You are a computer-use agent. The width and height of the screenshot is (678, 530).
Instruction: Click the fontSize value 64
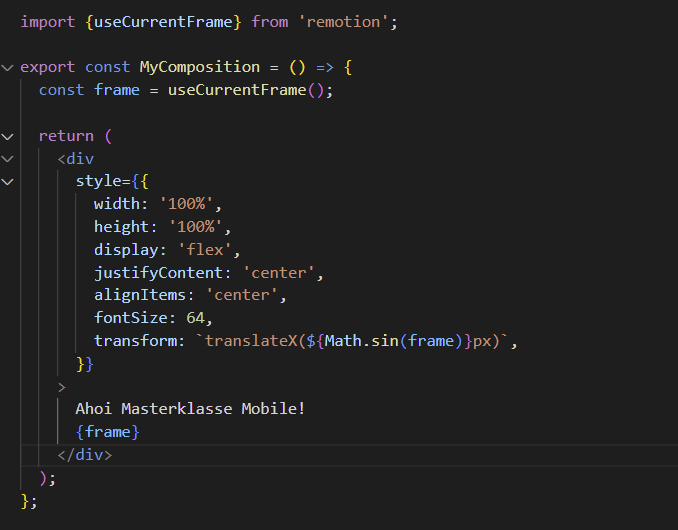(195, 318)
